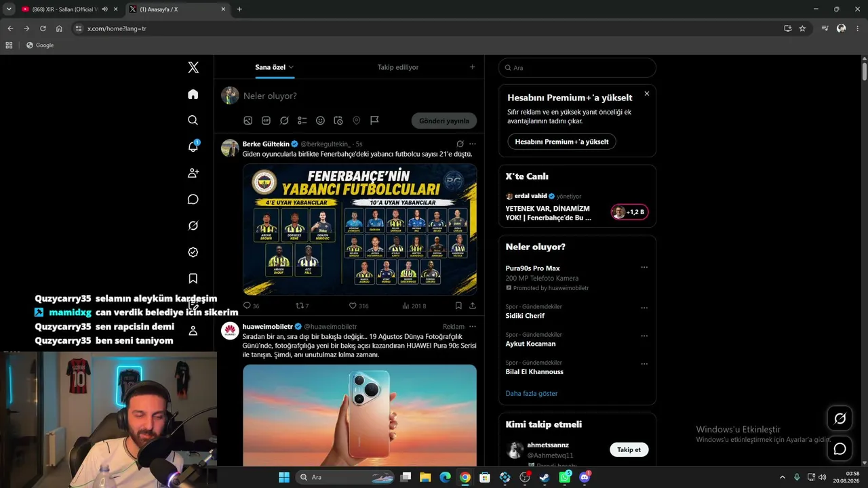Open more menu for Sidiki Cherif trend

click(x=644, y=307)
